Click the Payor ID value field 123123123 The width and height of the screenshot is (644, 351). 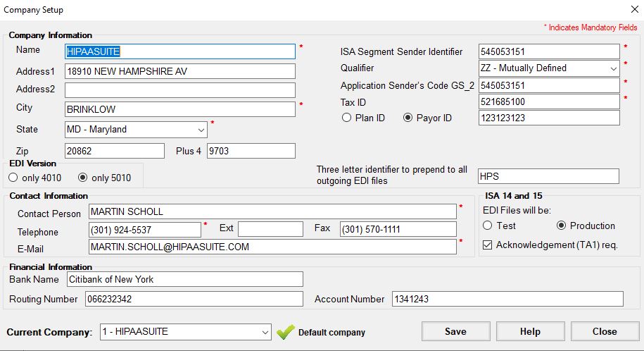point(549,118)
